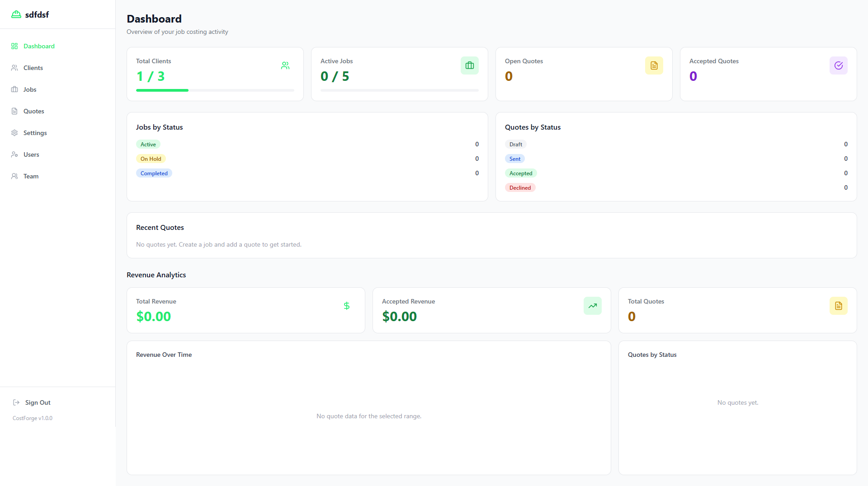Click the Total Quotes document icon
The width and height of the screenshot is (868, 486).
coord(839,306)
